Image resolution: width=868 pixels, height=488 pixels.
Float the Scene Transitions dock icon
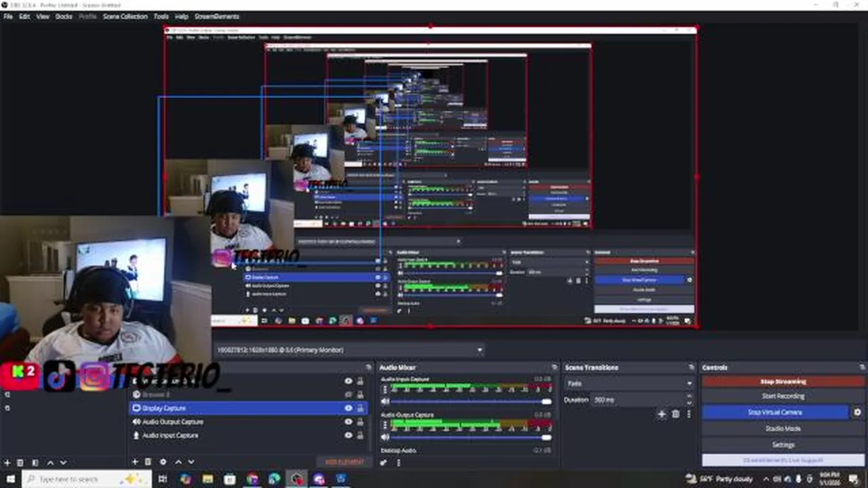pyautogui.click(x=690, y=367)
